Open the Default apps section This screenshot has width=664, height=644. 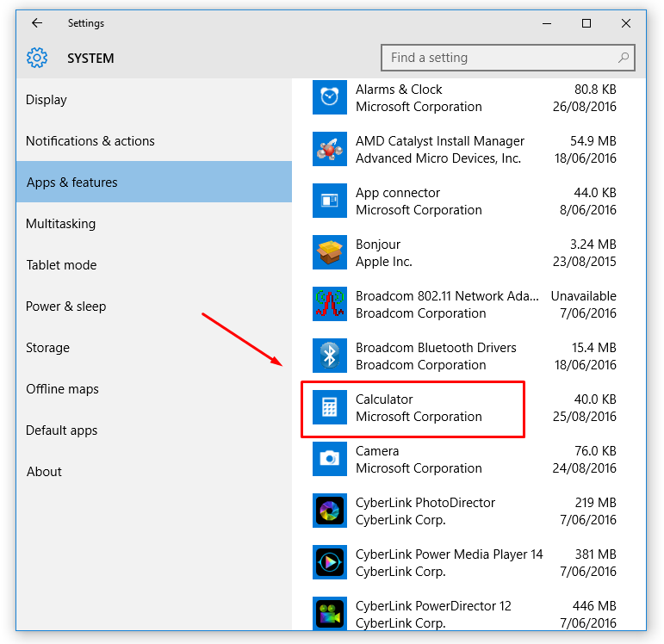click(x=62, y=430)
